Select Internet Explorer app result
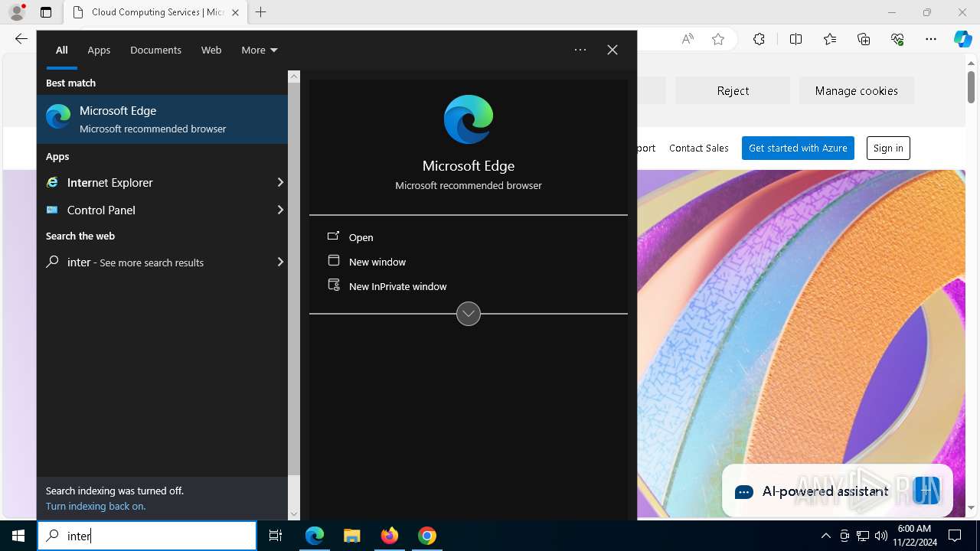This screenshot has height=551, width=980. coord(153,182)
